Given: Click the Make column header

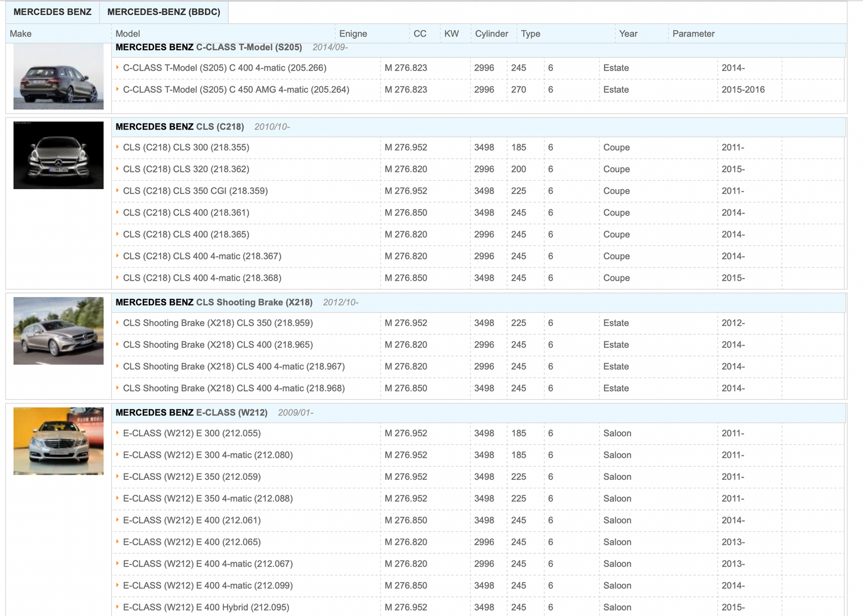Looking at the screenshot, I should click(21, 34).
